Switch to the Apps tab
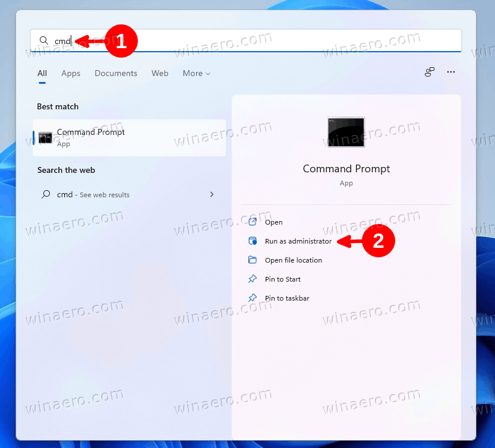Screen dimensions: 495x448 click(x=71, y=73)
